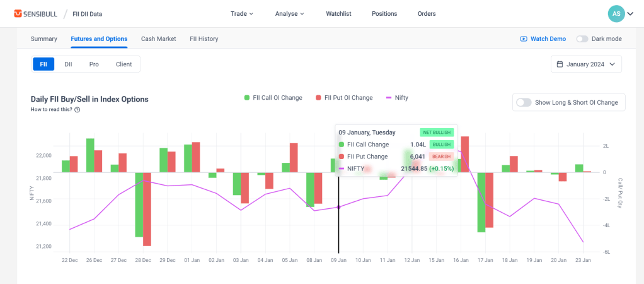Click the red put bar for 05 Jan
644x284 pixels.
[294, 158]
